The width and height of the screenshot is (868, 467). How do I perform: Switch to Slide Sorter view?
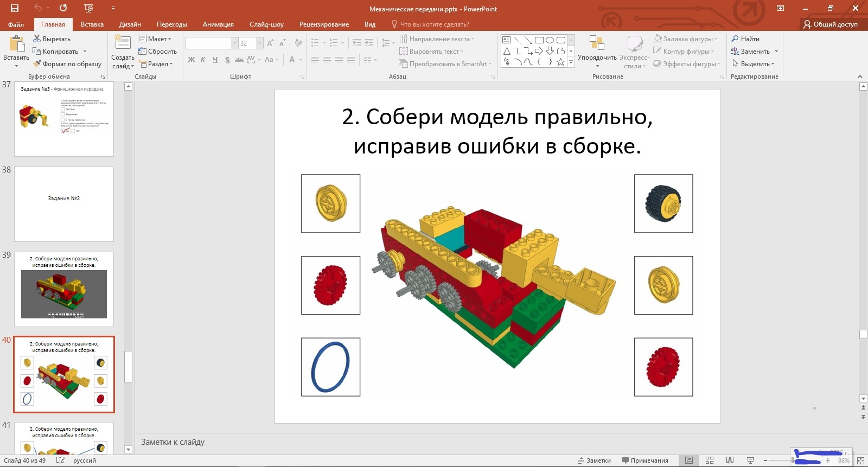[x=709, y=460]
